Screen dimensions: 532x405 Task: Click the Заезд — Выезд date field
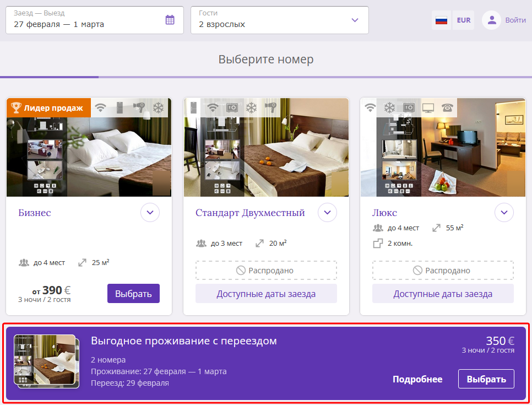95,20
